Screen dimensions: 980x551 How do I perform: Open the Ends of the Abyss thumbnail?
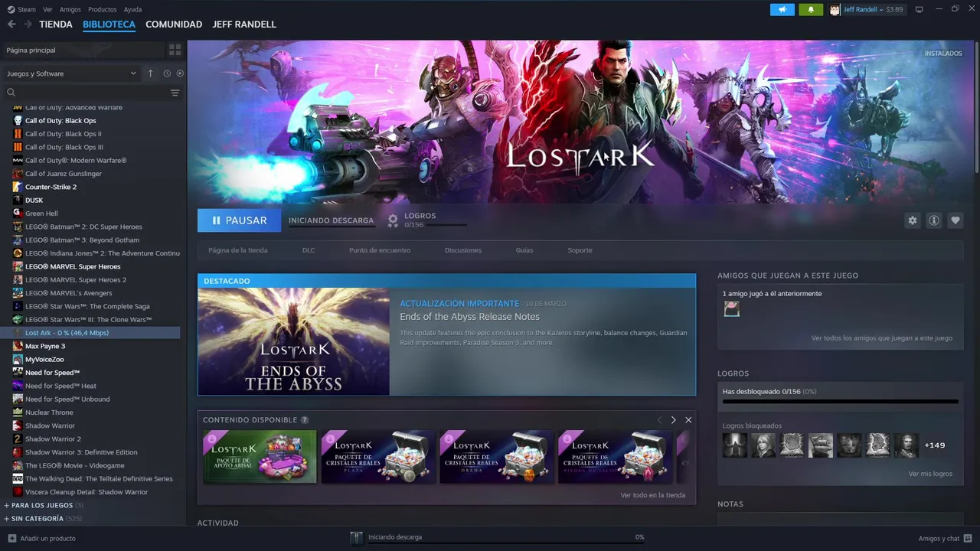click(294, 341)
